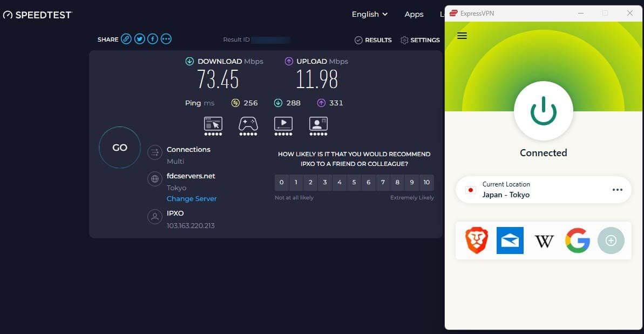Open location options three-dot menu
Viewport: 644px width, 334px height.
[618, 190]
